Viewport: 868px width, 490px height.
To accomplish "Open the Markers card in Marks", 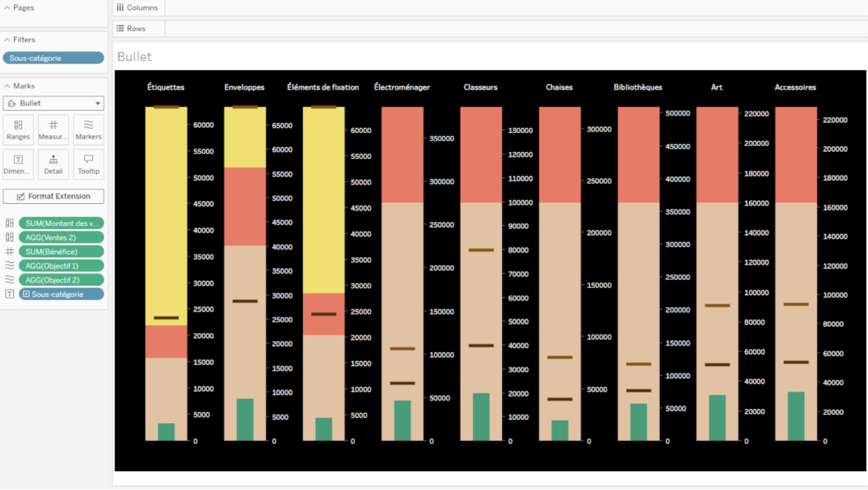I will coord(88,129).
